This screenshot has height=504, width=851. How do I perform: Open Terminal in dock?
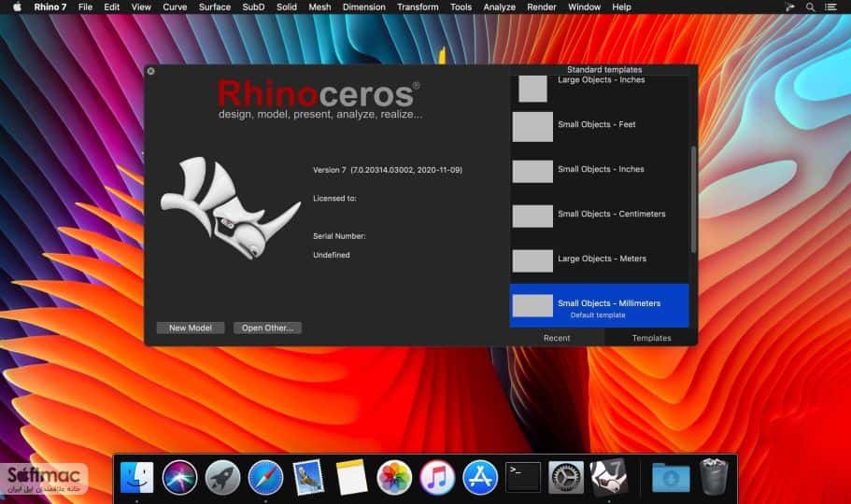click(522, 478)
